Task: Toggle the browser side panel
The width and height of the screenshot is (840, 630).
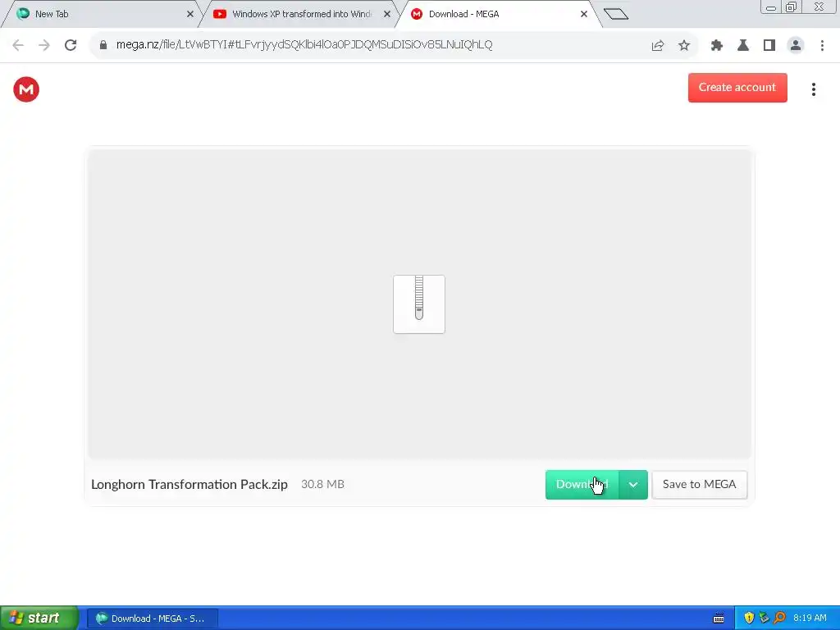Action: (x=769, y=46)
